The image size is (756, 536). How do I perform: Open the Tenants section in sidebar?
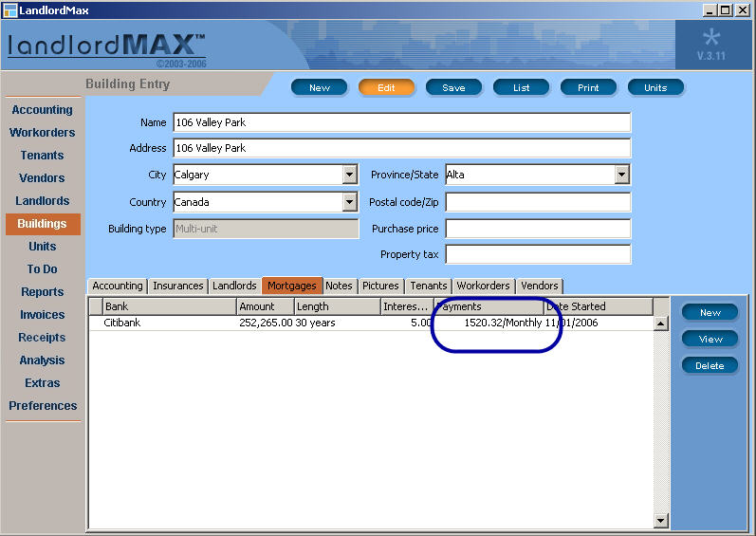pyautogui.click(x=43, y=156)
